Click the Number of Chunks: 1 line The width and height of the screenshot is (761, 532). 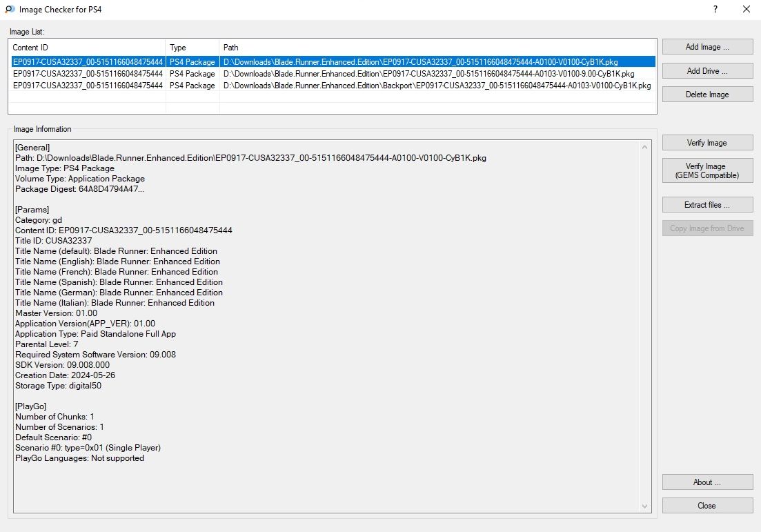tap(55, 417)
